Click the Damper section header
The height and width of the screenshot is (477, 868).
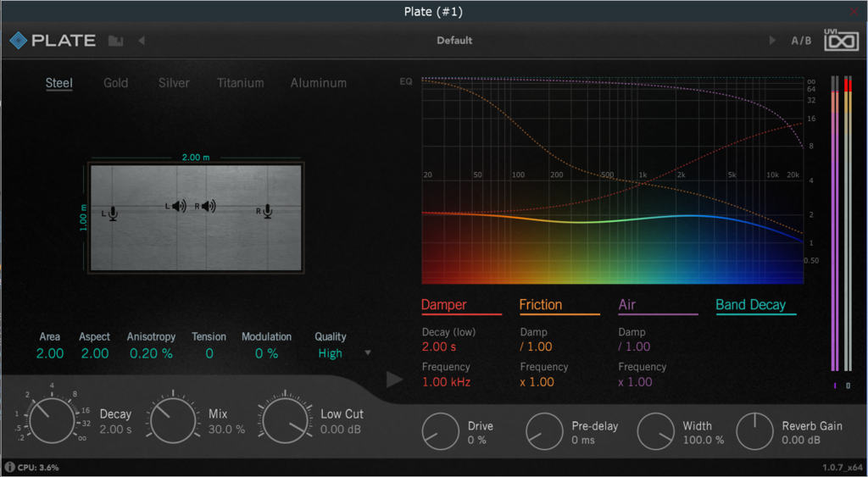(x=444, y=304)
